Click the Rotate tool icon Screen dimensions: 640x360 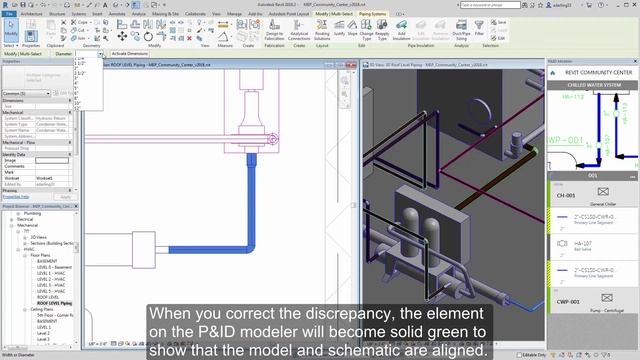pyautogui.click(x=148, y=37)
